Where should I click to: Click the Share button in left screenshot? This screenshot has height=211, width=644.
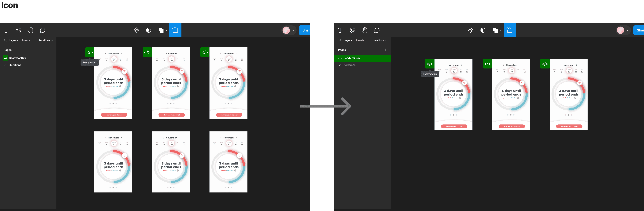pyautogui.click(x=304, y=30)
